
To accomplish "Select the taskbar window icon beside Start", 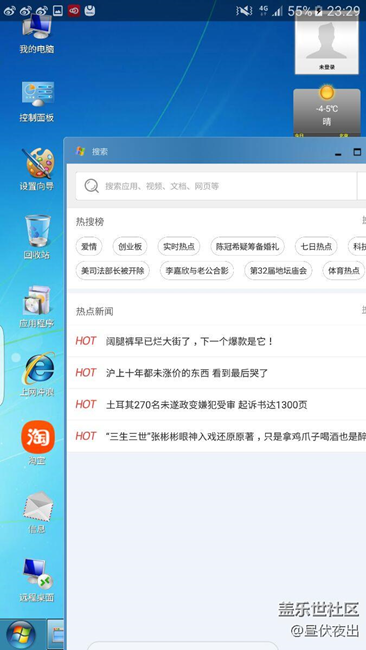I will click(56, 635).
